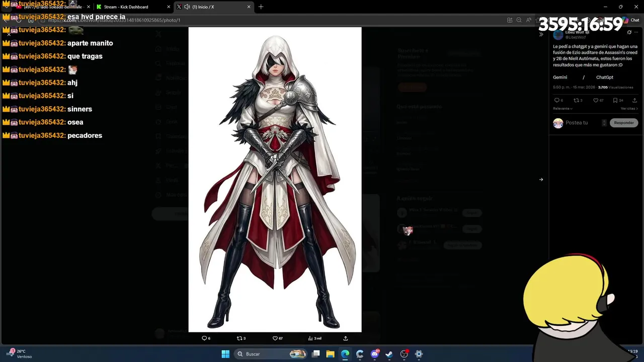Open the Settings gear on taskbar
The image size is (644, 362).
tap(419, 354)
